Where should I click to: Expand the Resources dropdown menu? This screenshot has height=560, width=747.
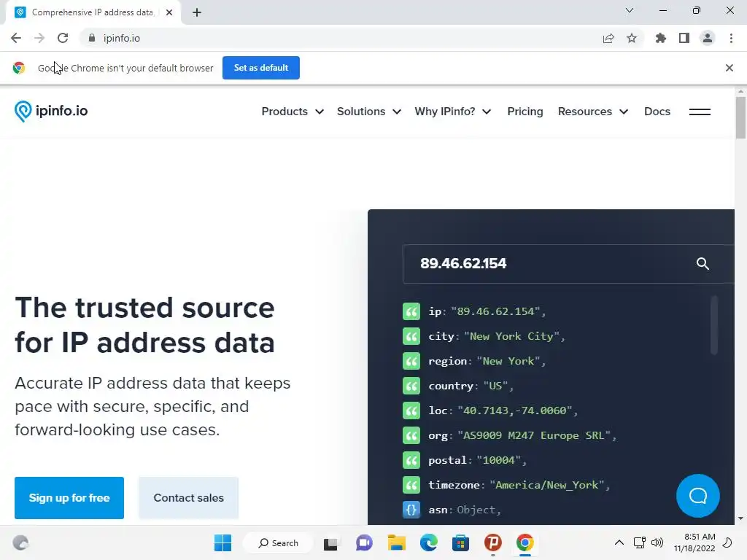point(593,112)
